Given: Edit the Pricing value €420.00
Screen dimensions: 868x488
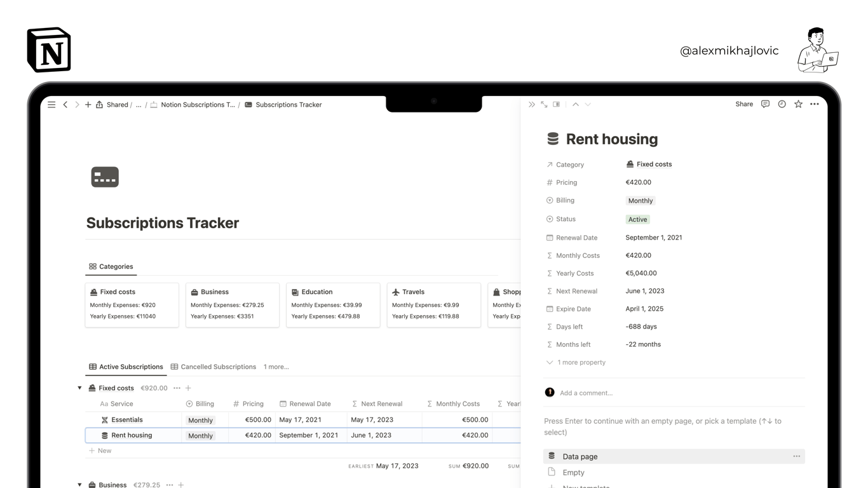Looking at the screenshot, I should (638, 182).
